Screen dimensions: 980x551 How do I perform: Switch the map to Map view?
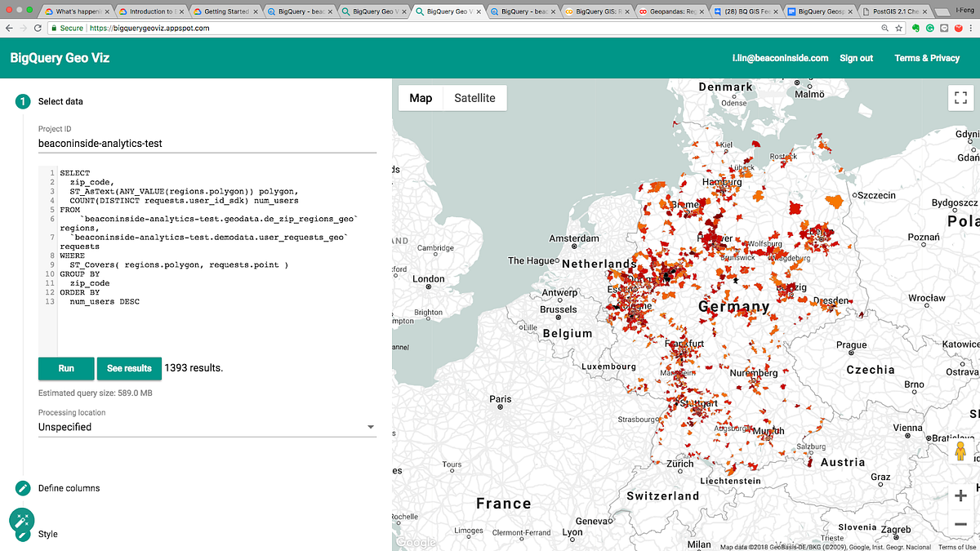(421, 97)
